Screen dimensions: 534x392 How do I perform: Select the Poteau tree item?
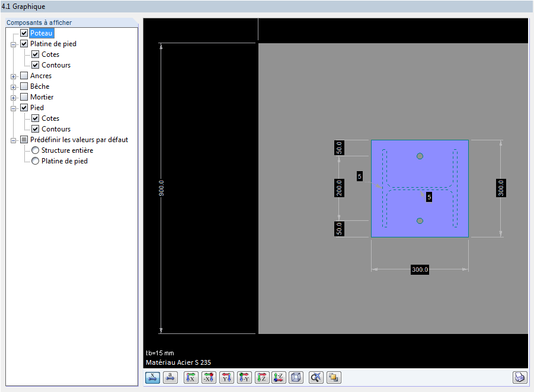pyautogui.click(x=40, y=33)
